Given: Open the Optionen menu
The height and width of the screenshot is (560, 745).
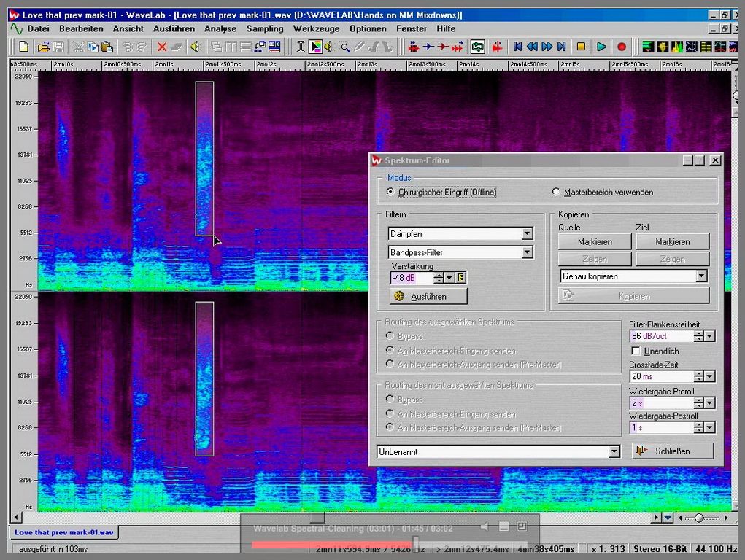Looking at the screenshot, I should pos(368,28).
